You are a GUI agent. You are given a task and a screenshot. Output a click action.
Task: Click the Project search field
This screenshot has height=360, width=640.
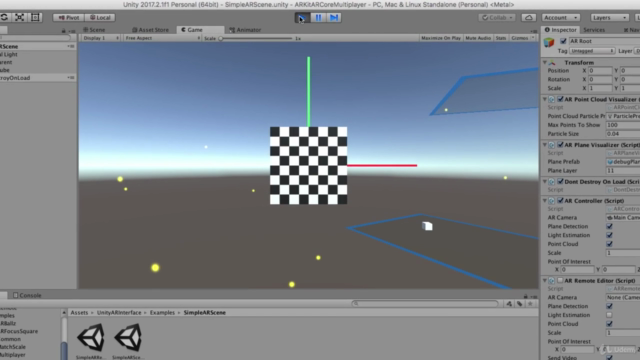[x=425, y=304]
